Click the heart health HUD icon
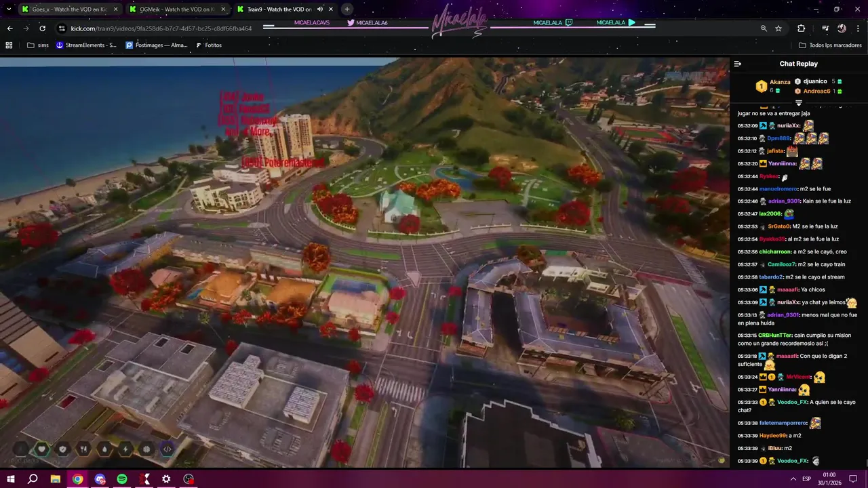 pos(42,449)
